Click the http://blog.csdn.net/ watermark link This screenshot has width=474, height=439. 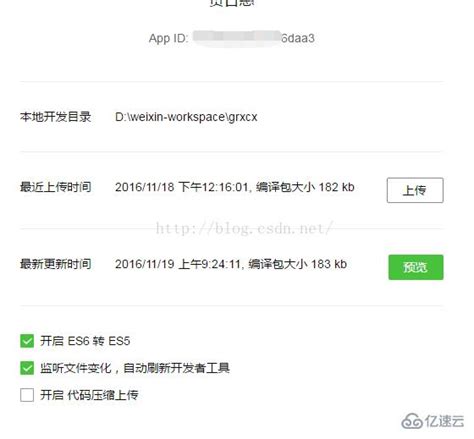pyautogui.click(x=244, y=229)
